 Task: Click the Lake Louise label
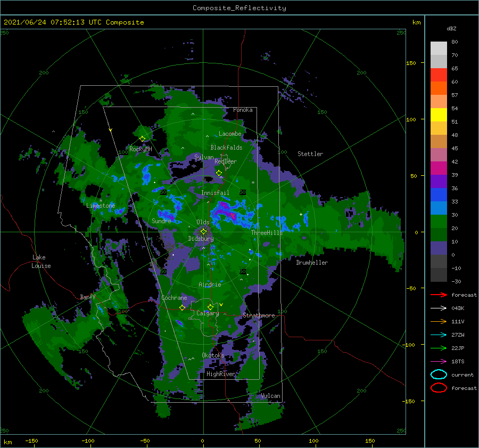tap(42, 262)
